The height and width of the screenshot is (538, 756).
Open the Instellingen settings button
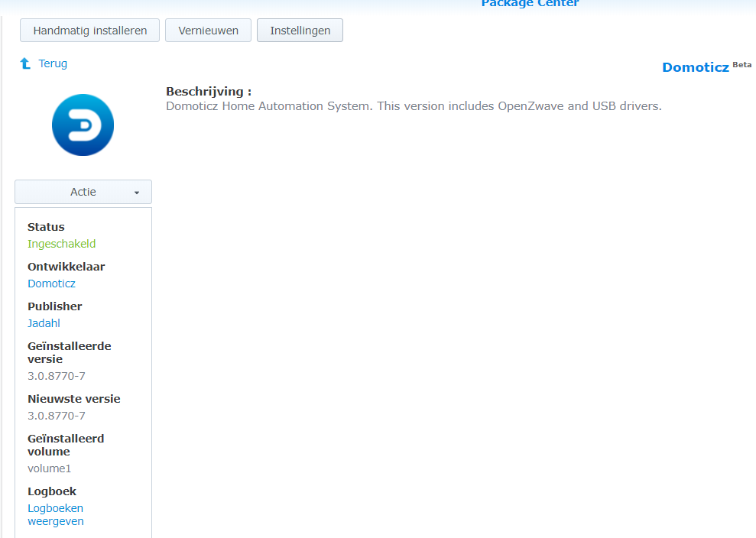coord(300,31)
